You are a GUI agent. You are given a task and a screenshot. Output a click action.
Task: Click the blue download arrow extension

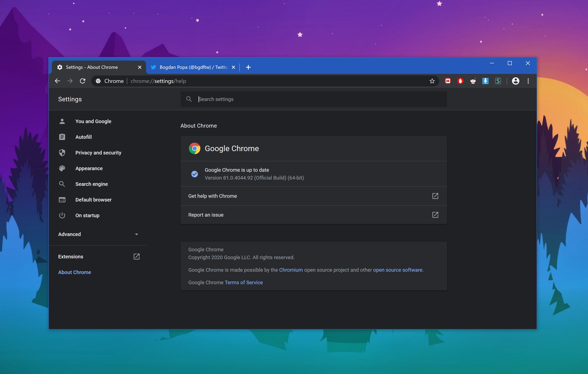tap(485, 81)
